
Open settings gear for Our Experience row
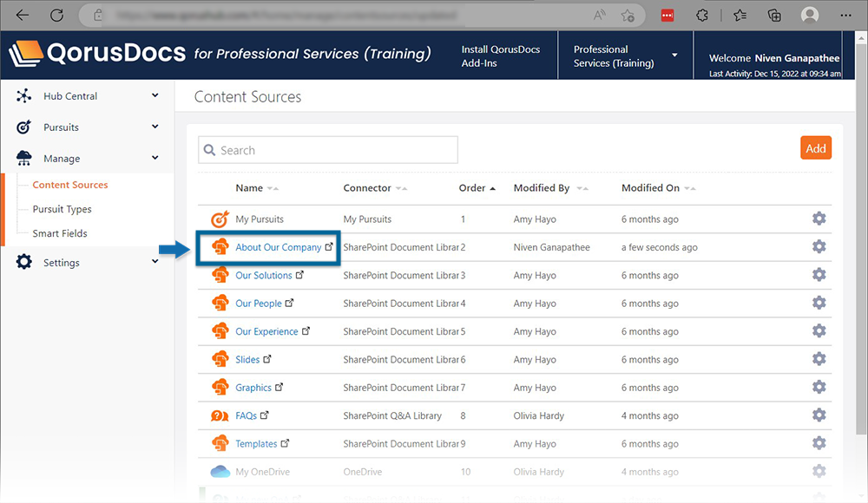819,331
